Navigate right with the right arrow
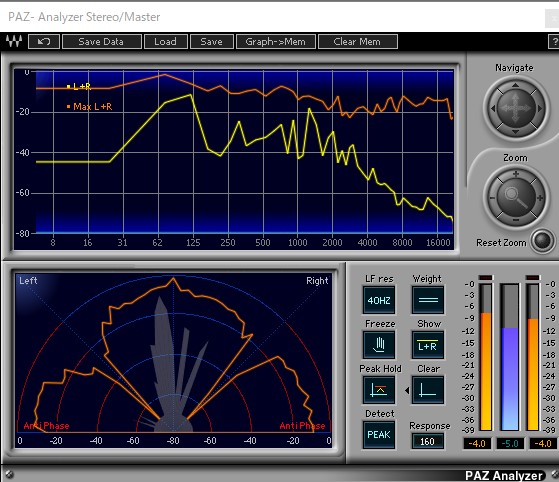 pyautogui.click(x=540, y=108)
